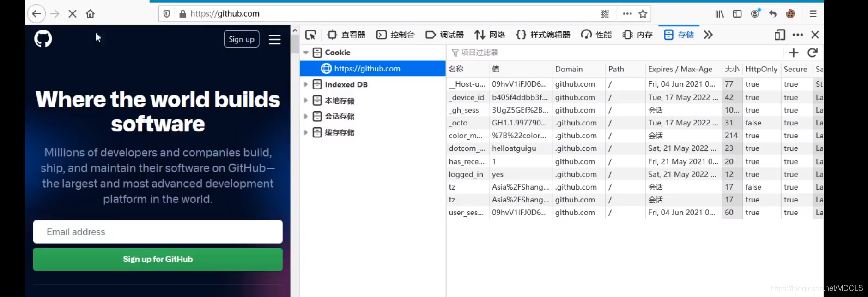Sort by the Secure column header
The image size is (868, 297).
click(796, 69)
